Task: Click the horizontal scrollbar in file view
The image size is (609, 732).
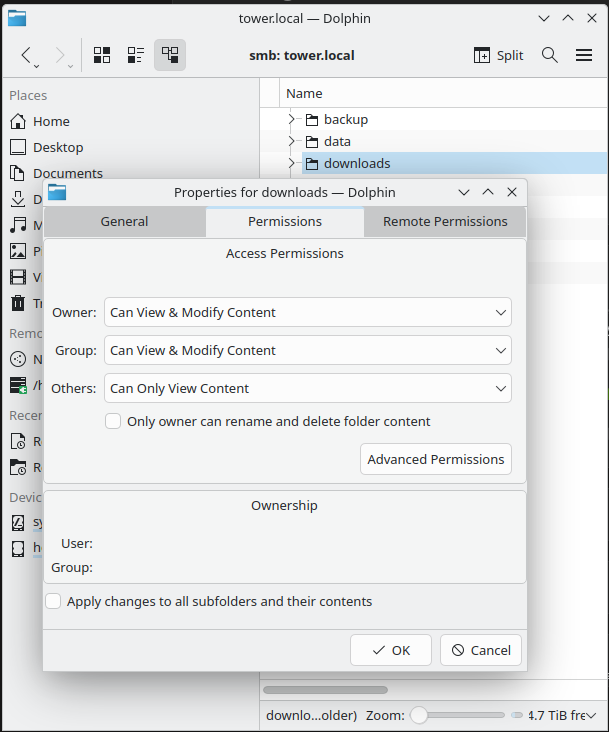Action: pos(325,690)
